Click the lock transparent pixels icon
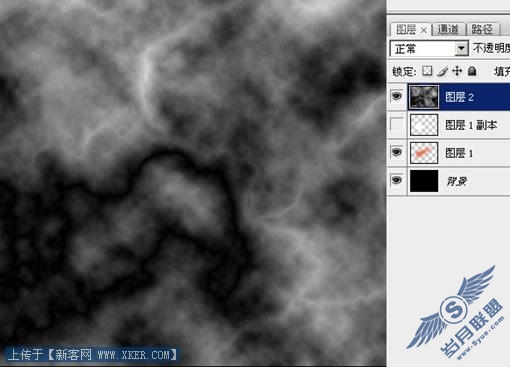510x367 pixels. pyautogui.click(x=427, y=71)
